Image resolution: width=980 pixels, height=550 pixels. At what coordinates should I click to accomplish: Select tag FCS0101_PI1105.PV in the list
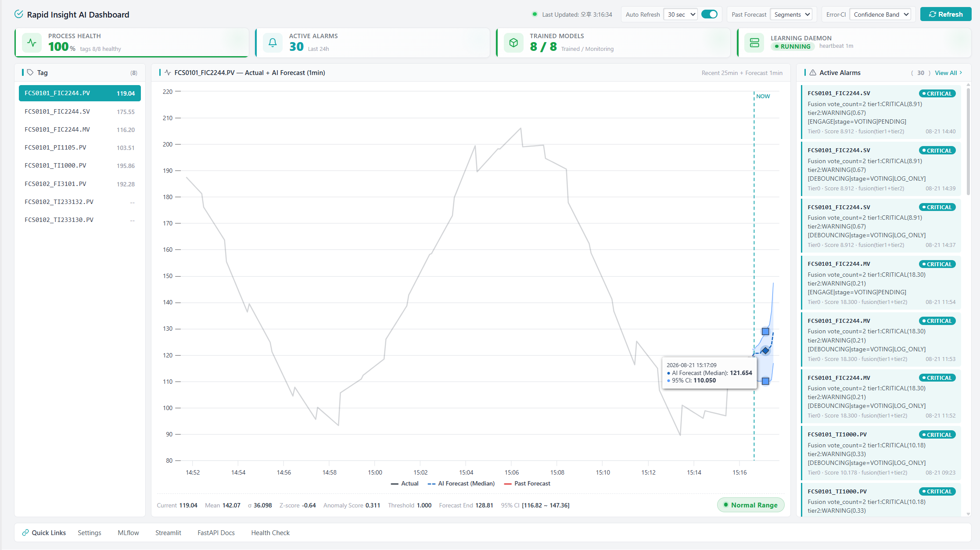(80, 147)
